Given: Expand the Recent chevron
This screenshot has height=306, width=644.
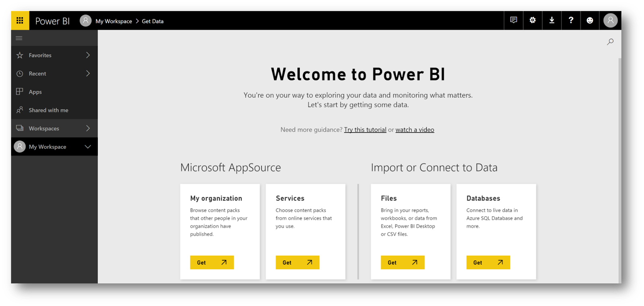Looking at the screenshot, I should click(88, 74).
